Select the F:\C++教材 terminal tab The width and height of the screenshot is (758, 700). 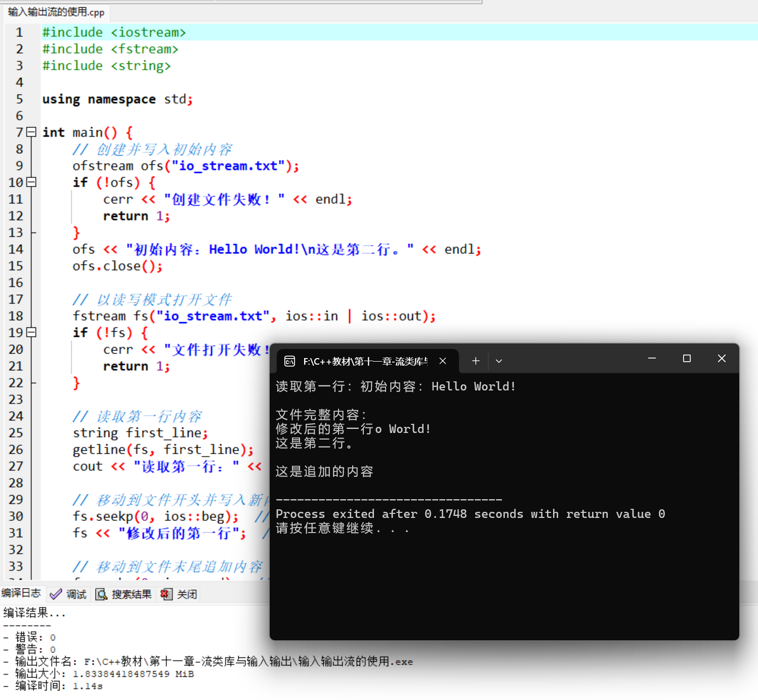tap(368, 361)
